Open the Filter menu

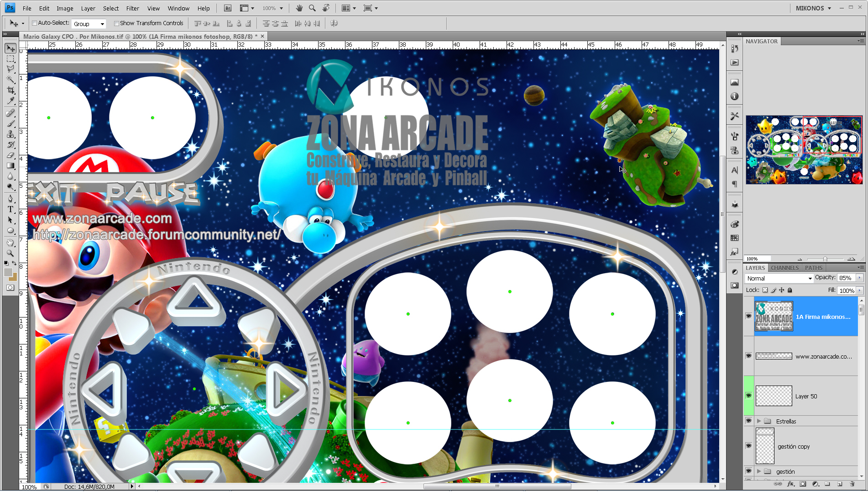point(133,8)
